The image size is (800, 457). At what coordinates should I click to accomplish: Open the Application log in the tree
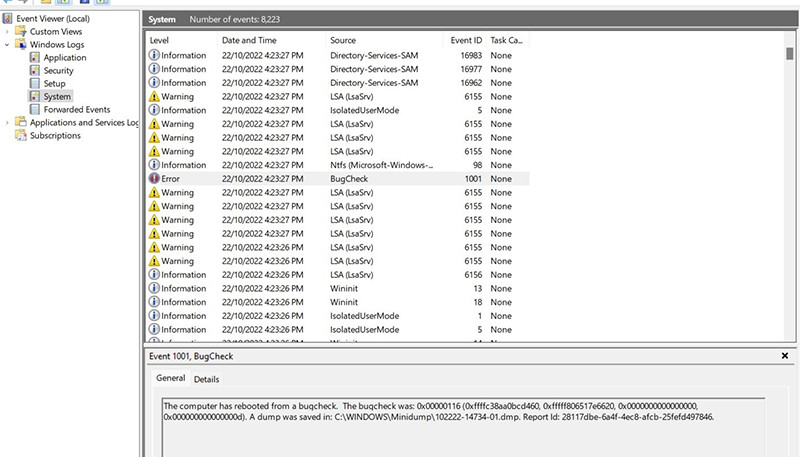pyautogui.click(x=64, y=58)
